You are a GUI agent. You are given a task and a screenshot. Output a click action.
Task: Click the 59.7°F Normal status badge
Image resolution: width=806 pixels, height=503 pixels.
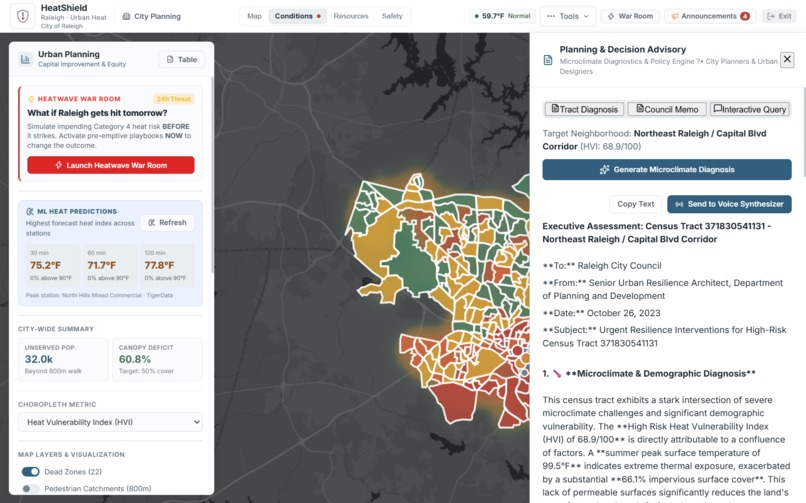502,16
